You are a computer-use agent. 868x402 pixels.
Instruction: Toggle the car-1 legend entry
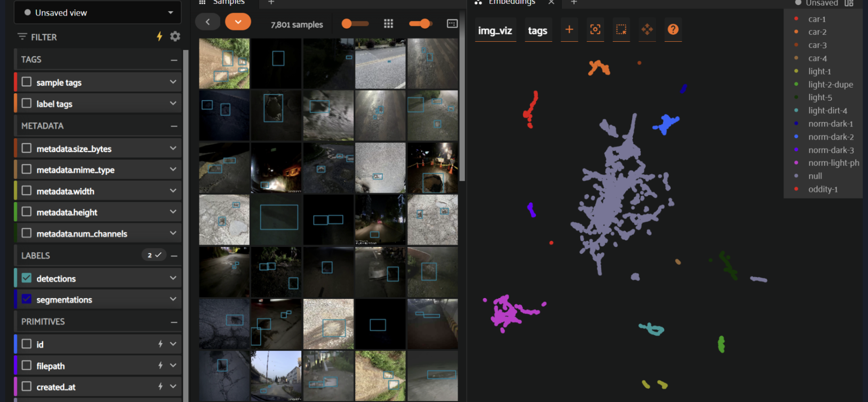[817, 19]
